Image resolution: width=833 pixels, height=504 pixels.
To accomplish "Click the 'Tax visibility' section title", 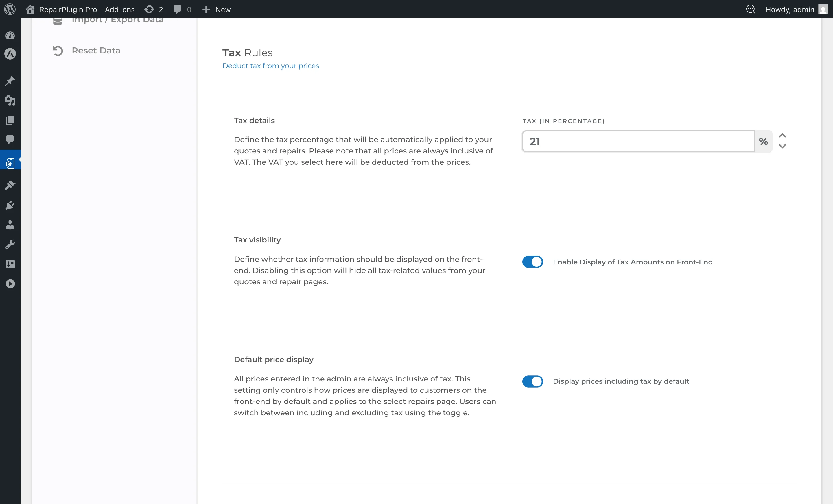I will coord(257,240).
